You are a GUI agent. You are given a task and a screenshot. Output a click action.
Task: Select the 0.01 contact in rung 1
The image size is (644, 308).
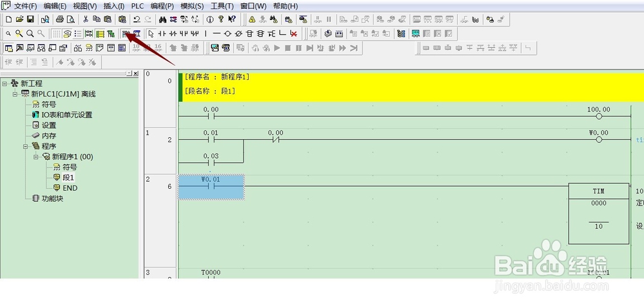pos(211,140)
